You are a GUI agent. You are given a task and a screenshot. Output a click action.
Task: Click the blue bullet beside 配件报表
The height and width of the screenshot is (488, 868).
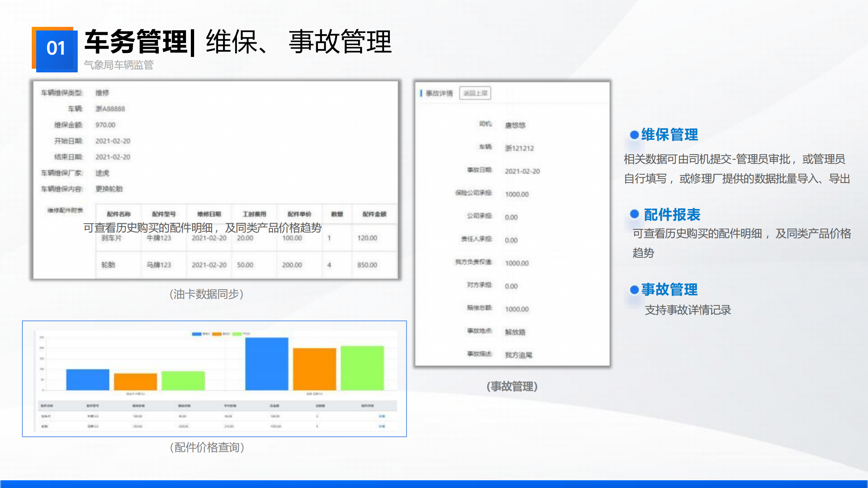[634, 214]
